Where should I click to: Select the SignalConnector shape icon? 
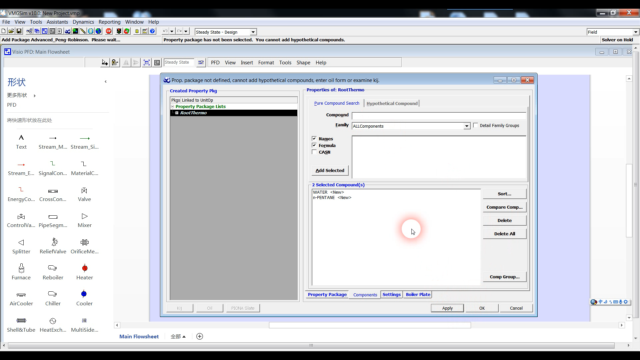coord(52,164)
